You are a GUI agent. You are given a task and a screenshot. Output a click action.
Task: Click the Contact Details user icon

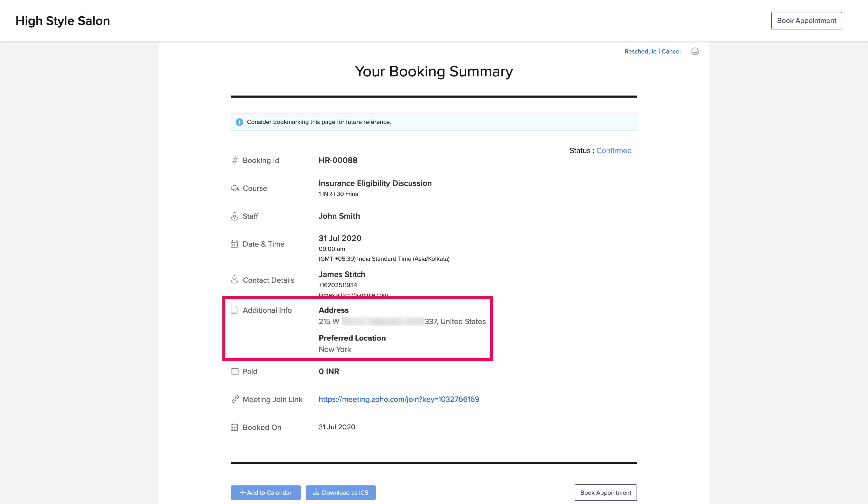pyautogui.click(x=234, y=280)
